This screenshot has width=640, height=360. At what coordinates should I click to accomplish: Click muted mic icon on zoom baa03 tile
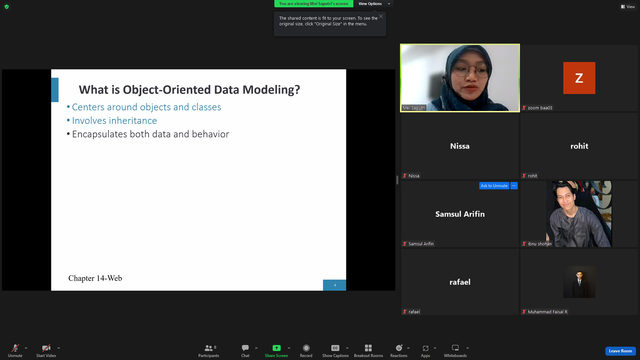point(524,108)
